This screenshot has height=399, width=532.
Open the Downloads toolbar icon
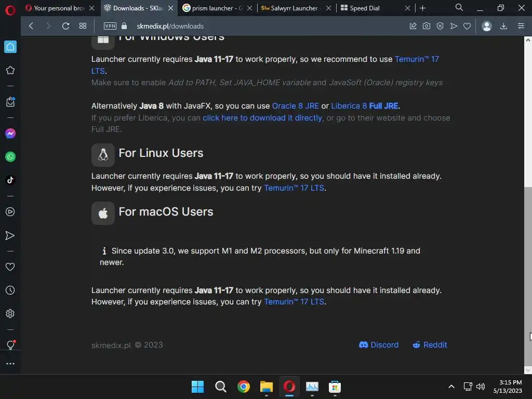(x=504, y=26)
